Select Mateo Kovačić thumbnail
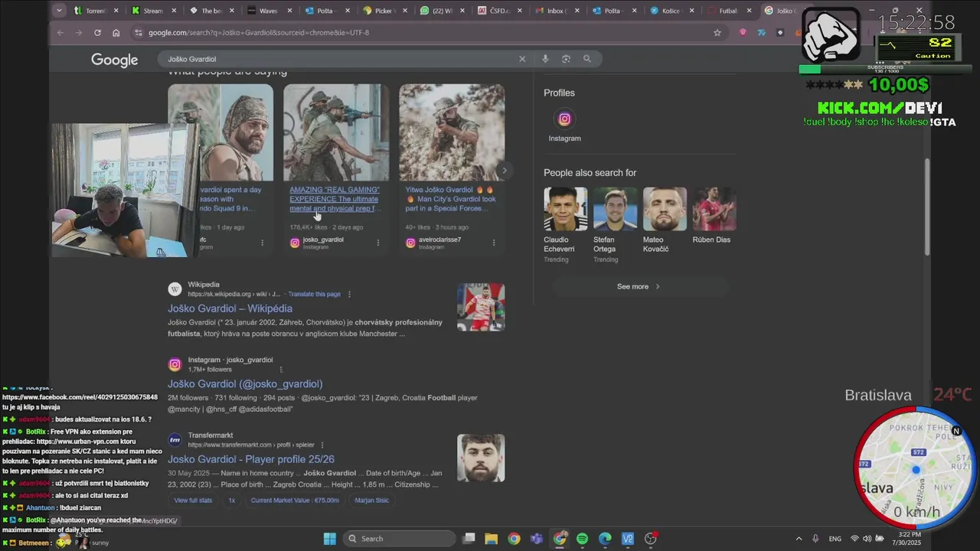Image resolution: width=980 pixels, height=551 pixels. pos(665,209)
